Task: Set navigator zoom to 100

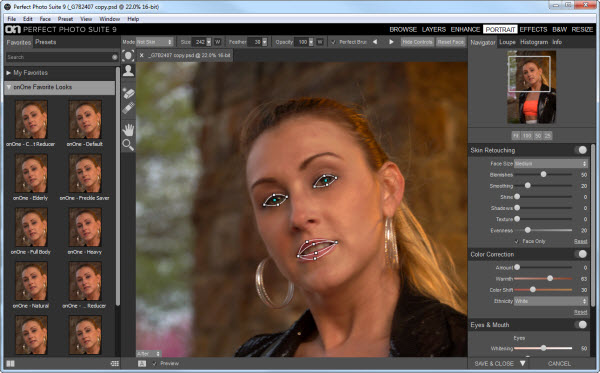Action: 527,135
